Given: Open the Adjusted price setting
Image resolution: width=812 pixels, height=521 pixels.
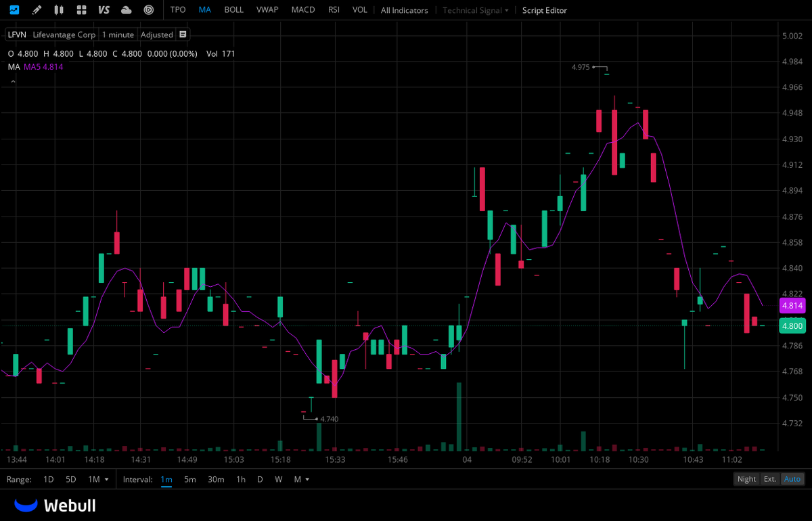Looking at the screenshot, I should 157,35.
